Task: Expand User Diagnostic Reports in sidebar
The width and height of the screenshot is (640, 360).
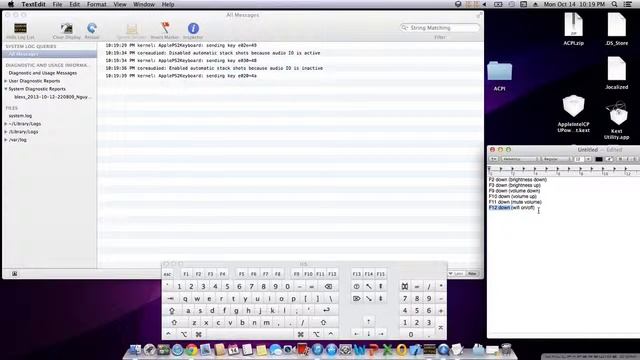Action: point(6,81)
